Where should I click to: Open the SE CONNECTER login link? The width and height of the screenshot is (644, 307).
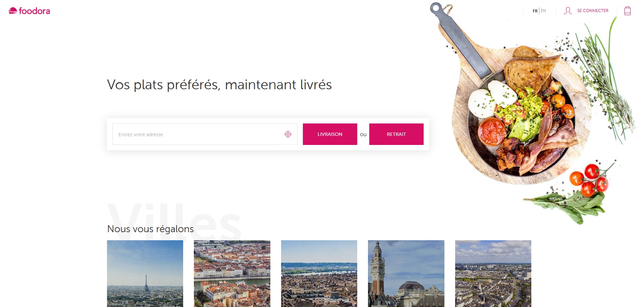(593, 11)
